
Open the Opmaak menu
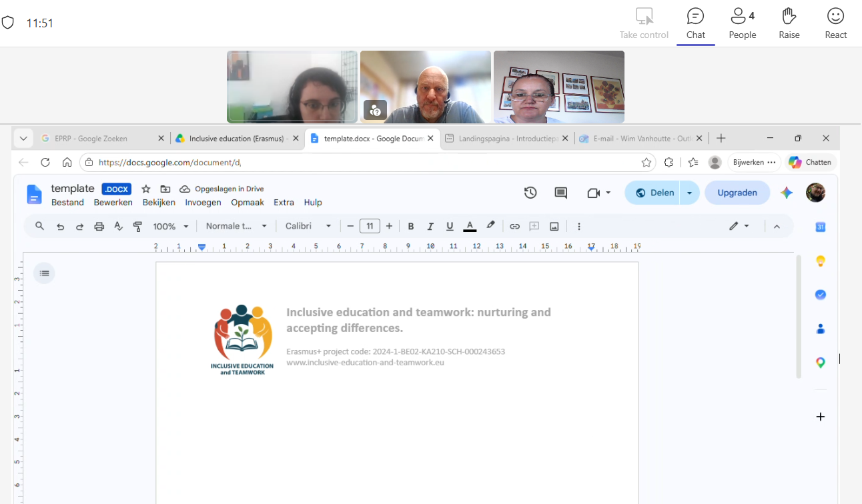coord(248,203)
